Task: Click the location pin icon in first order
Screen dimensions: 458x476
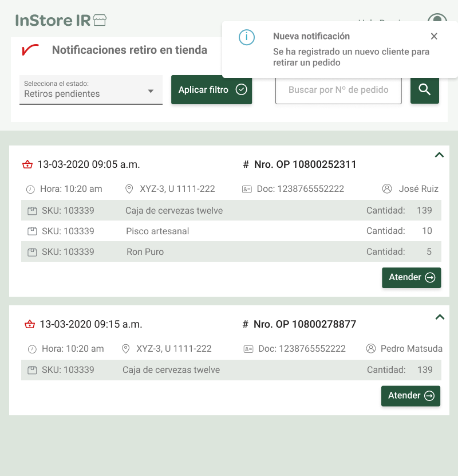Action: click(129, 189)
